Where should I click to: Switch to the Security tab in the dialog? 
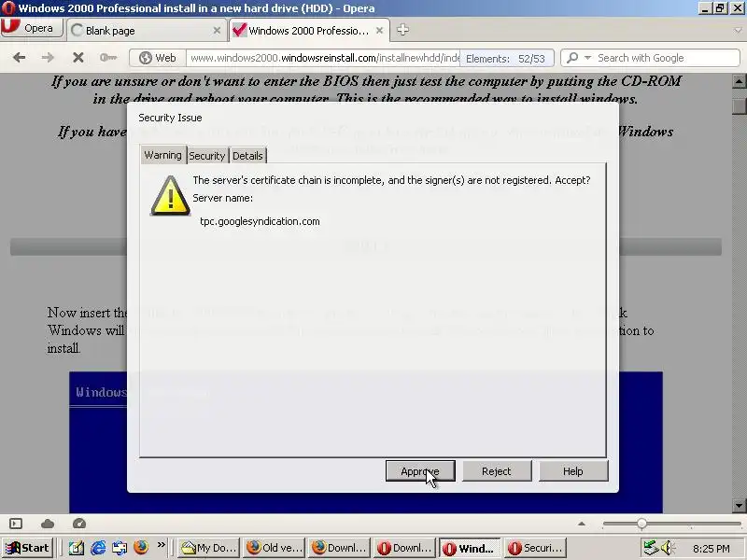(206, 156)
